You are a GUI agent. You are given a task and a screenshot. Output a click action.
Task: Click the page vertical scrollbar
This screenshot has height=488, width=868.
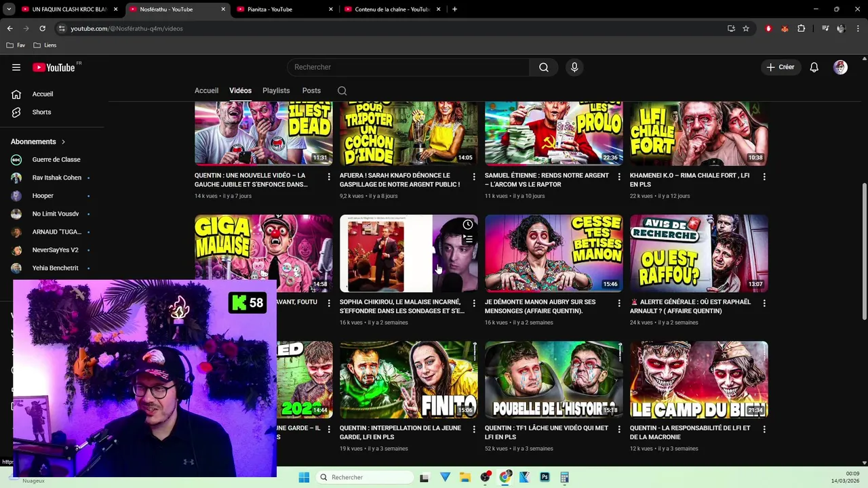point(864,251)
